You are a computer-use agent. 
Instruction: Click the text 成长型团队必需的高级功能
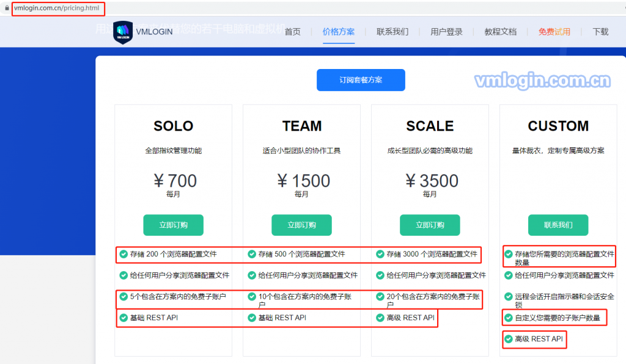click(x=430, y=151)
